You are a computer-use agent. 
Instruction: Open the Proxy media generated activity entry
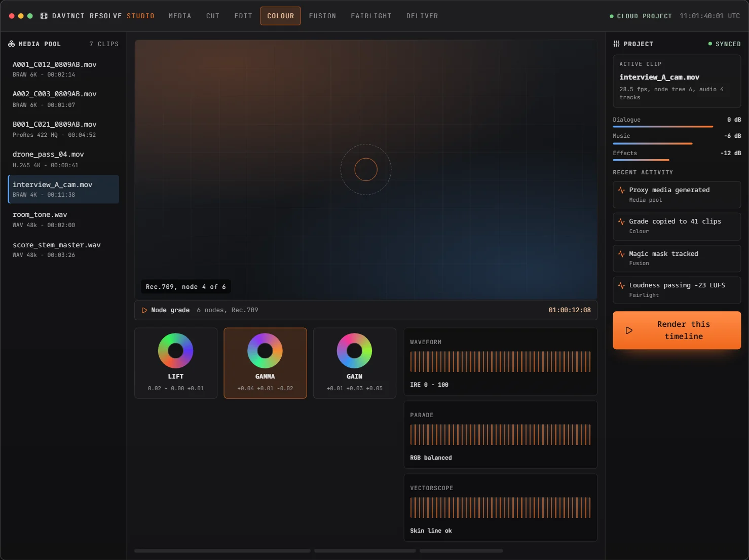point(677,195)
